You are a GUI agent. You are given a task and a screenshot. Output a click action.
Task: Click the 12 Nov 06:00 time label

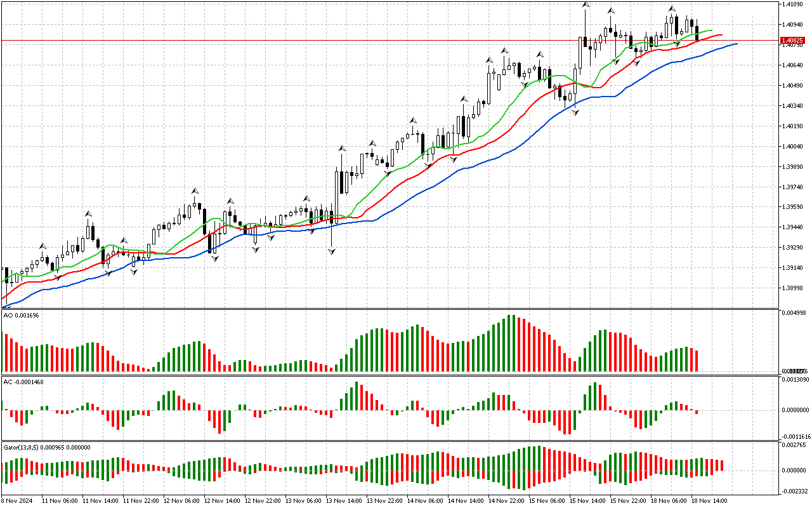pos(181,501)
